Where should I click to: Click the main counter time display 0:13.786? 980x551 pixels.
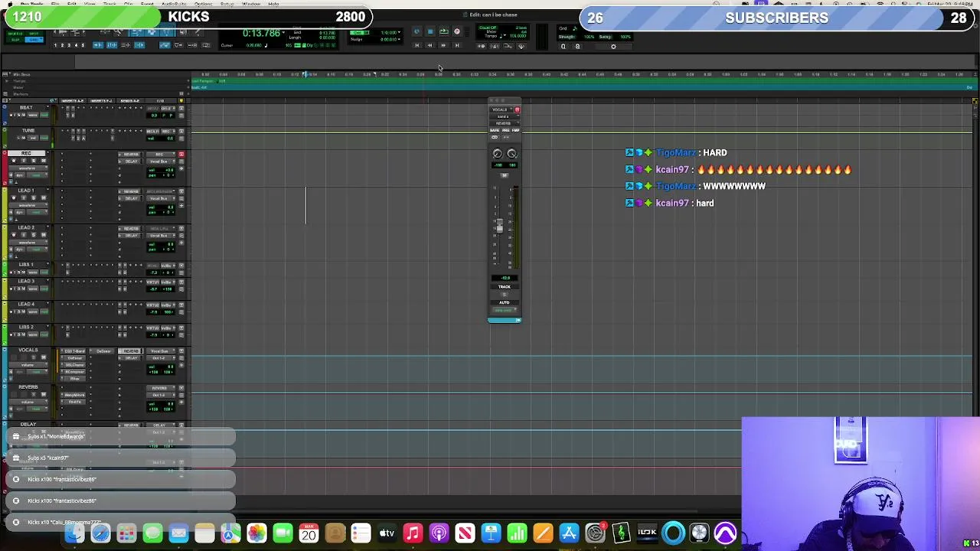point(262,33)
